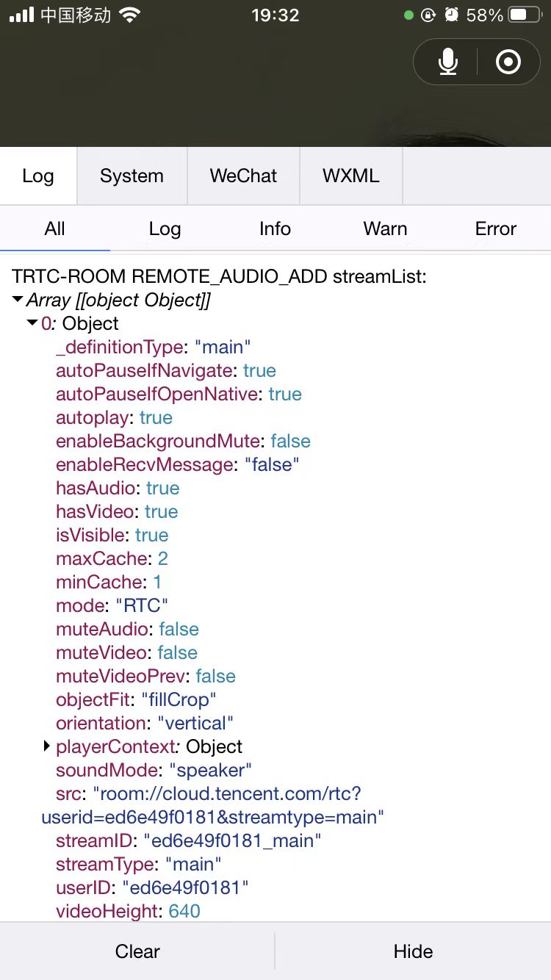Tap the cellular signal bars icon
This screenshot has height=980, width=551.
pyautogui.click(x=21, y=15)
